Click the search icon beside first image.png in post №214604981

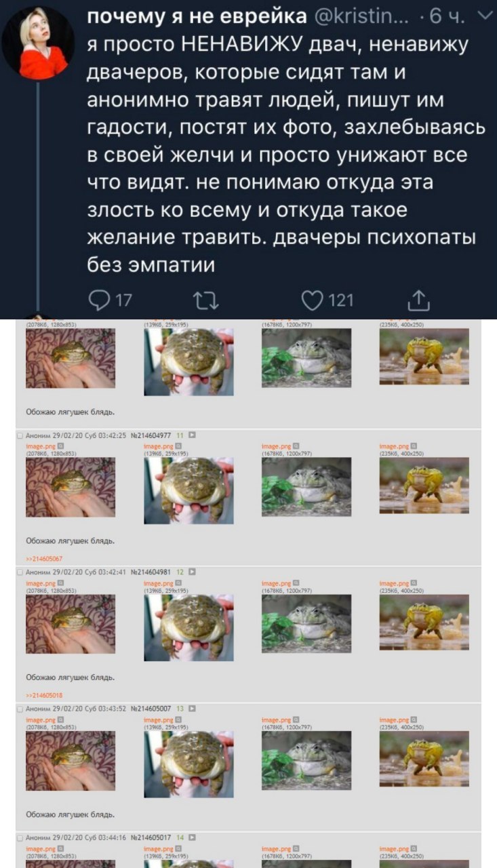(x=61, y=583)
